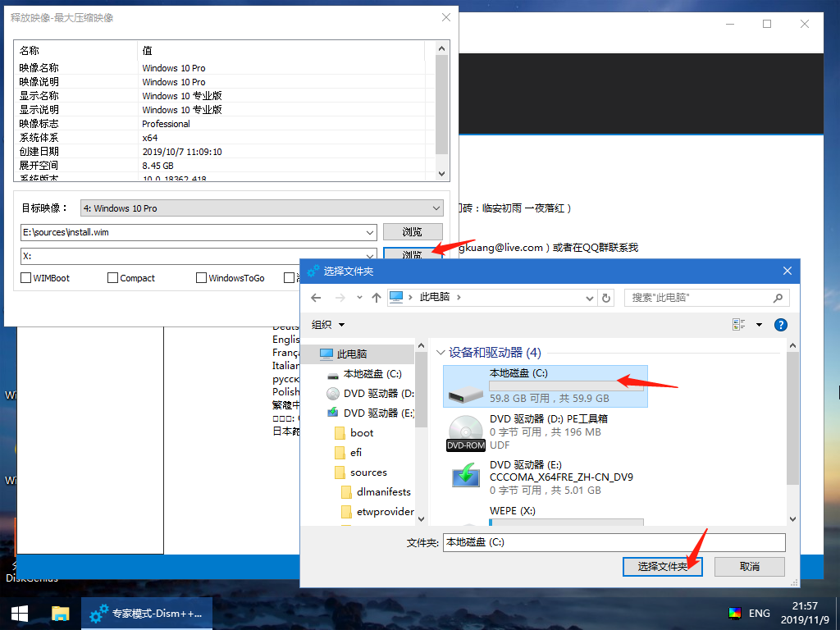
Task: Refresh the folder picker location
Action: (606, 298)
